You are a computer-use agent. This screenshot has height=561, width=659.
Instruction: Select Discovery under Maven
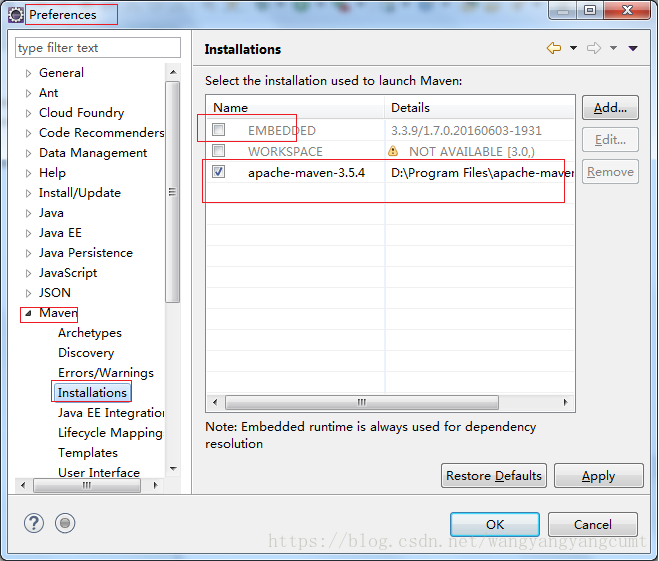(x=86, y=353)
